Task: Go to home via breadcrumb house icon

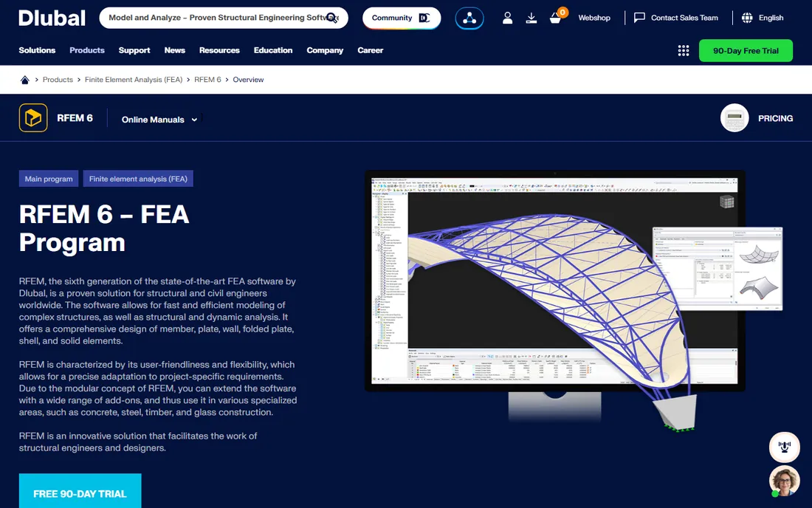Action: point(24,79)
